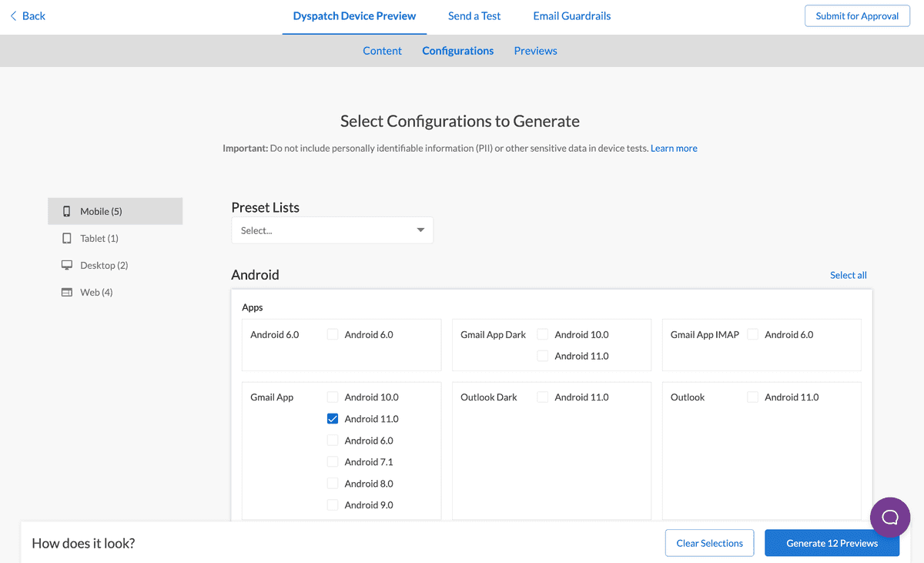924x563 pixels.
Task: Select Mobile (5) device category
Action: coord(115,211)
